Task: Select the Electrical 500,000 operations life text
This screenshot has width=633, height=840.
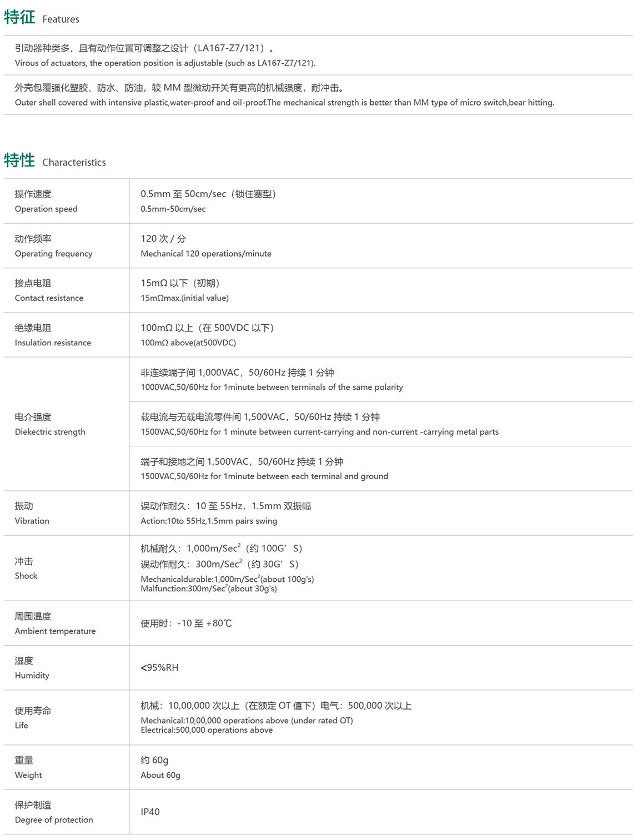Action: tap(207, 730)
